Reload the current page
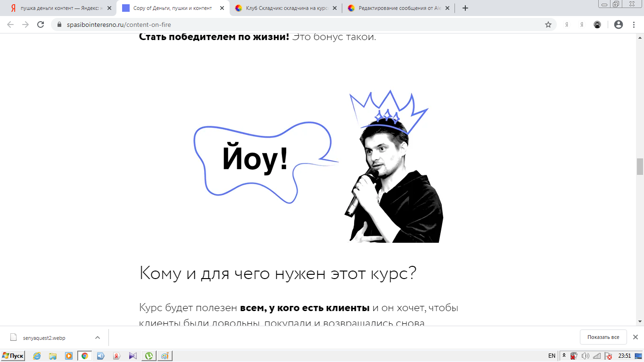The width and height of the screenshot is (644, 362). click(x=41, y=25)
